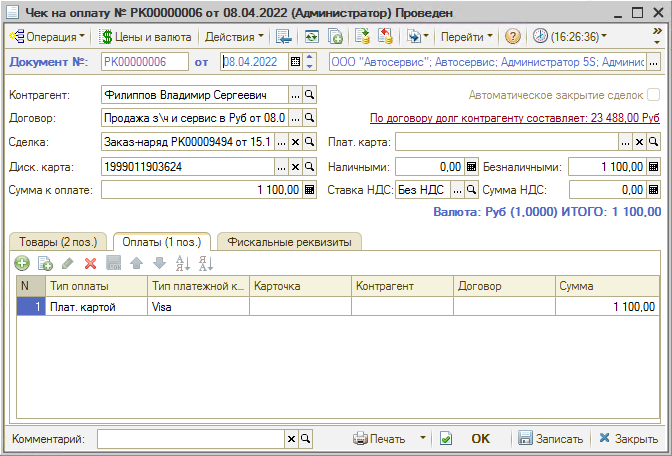The height and width of the screenshot is (456, 672).
Task: Click the Записать button
Action: tap(550, 438)
